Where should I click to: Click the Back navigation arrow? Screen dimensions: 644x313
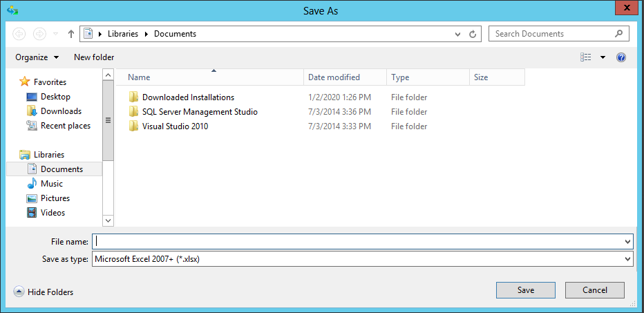coord(19,34)
